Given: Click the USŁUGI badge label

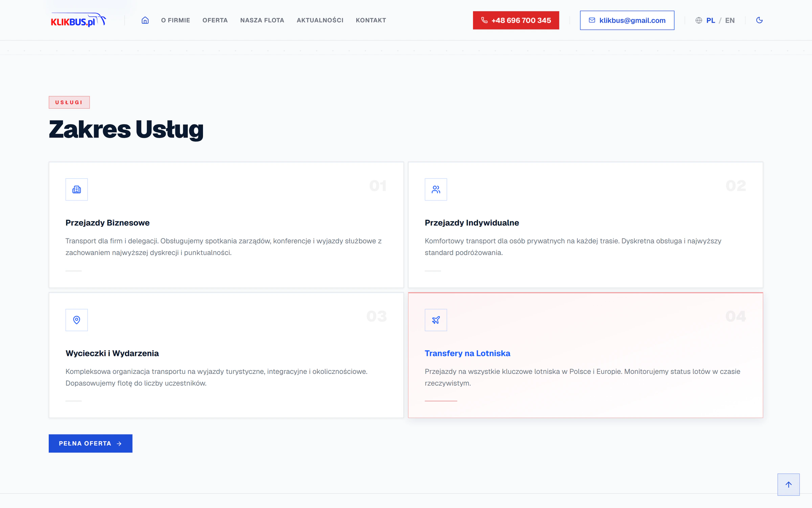Looking at the screenshot, I should (x=69, y=102).
